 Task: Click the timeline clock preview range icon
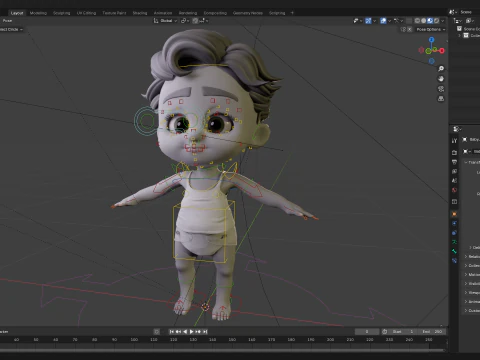(384, 332)
